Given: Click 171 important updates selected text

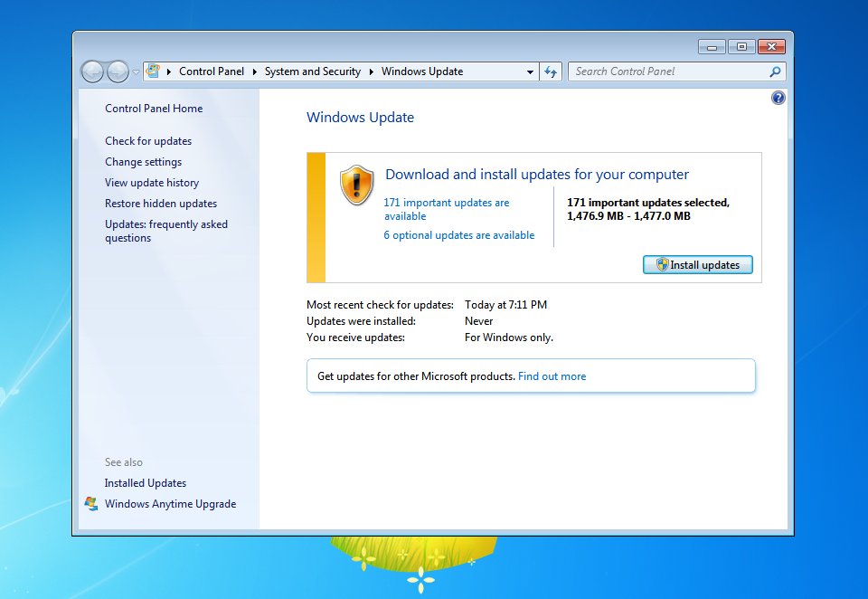Looking at the screenshot, I should [x=647, y=209].
